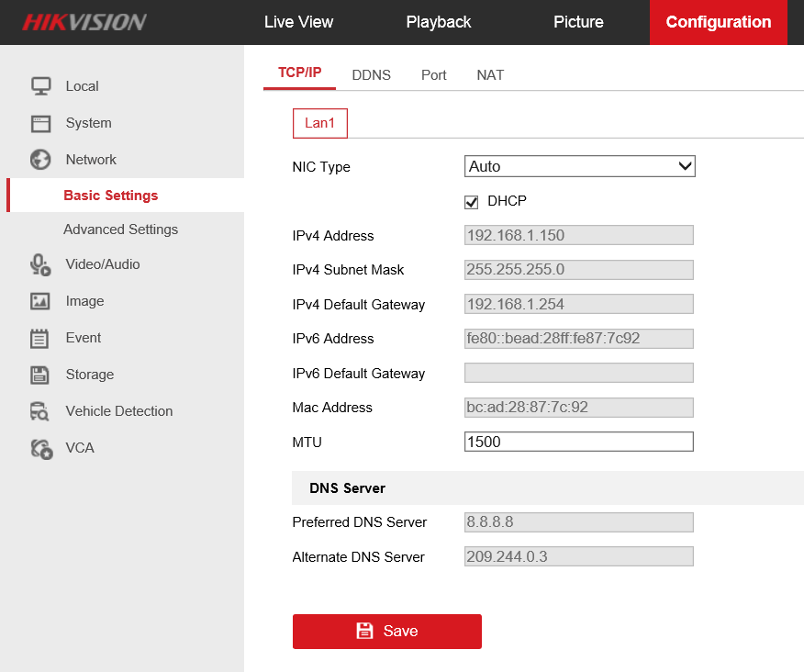The width and height of the screenshot is (804, 672).
Task: Disable the DHCP checkbox
Action: 471,201
